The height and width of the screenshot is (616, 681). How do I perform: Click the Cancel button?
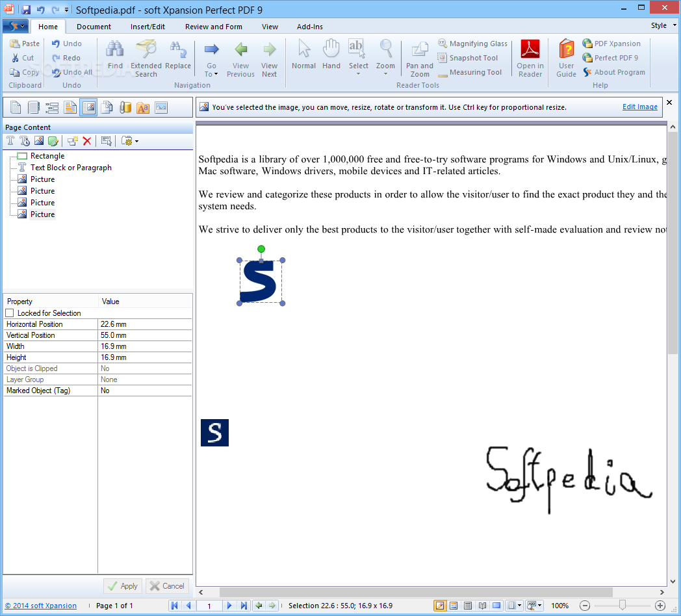[x=167, y=586]
